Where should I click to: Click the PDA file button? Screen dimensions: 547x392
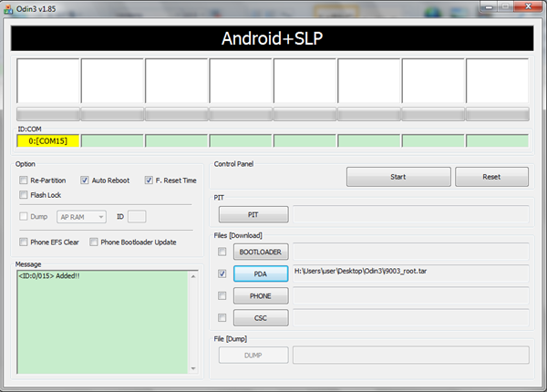click(261, 273)
